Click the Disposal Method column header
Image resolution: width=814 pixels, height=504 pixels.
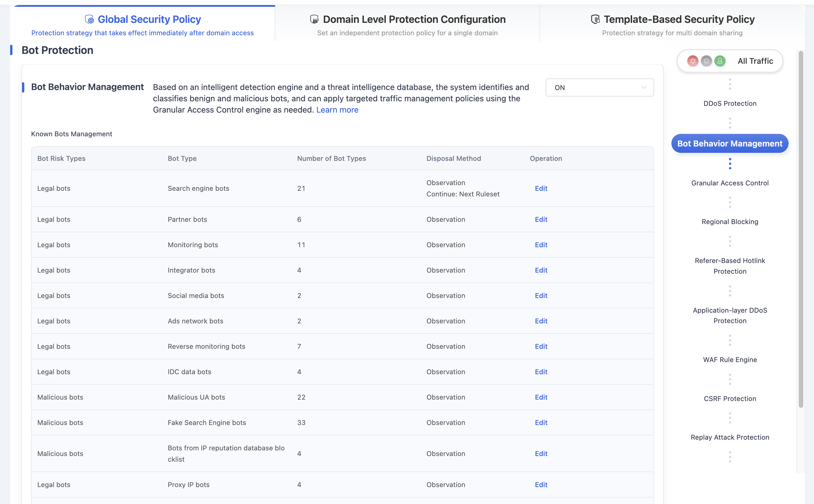pyautogui.click(x=454, y=158)
